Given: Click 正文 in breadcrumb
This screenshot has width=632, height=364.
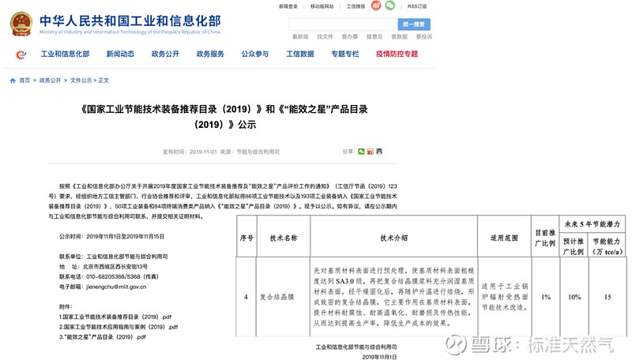Looking at the screenshot, I should (103, 81).
